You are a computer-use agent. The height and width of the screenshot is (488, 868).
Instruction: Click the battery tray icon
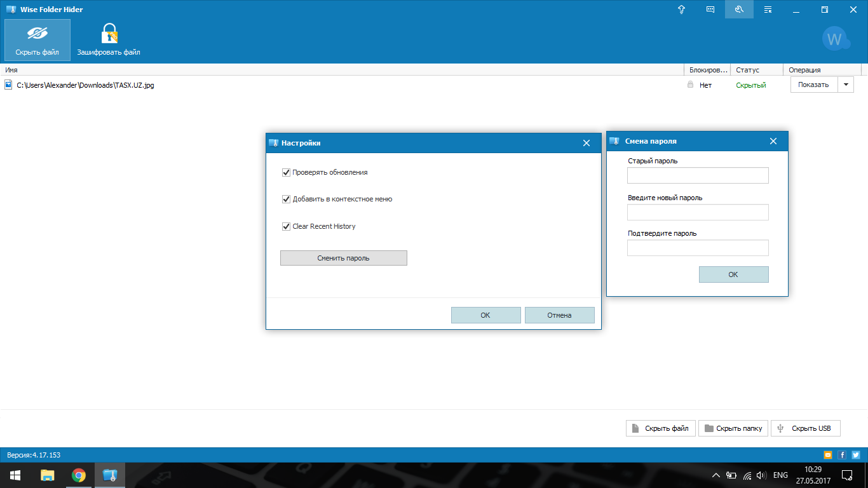tap(731, 475)
